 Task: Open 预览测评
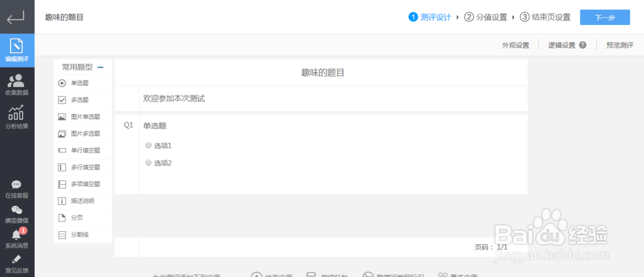pos(620,45)
